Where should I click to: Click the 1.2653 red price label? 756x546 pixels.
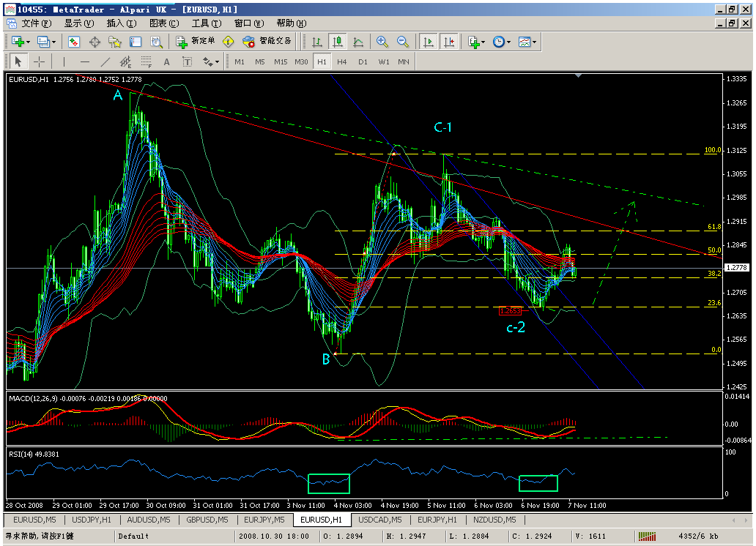point(510,311)
